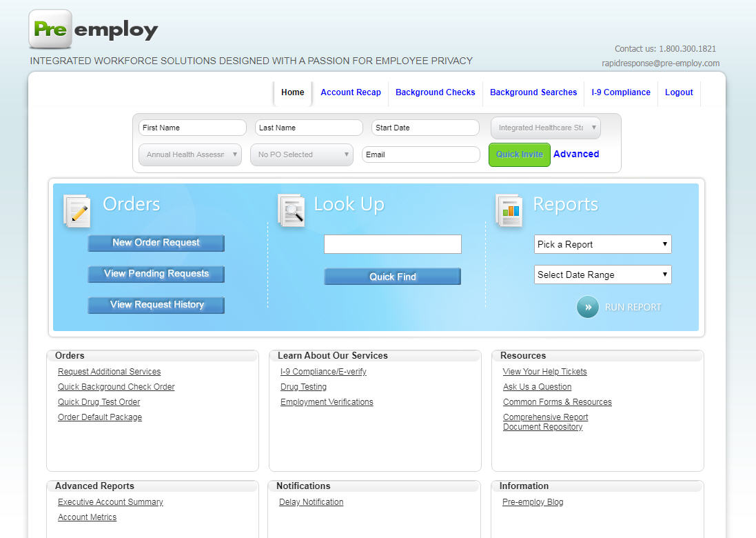Click Logout in the navigation bar
The height and width of the screenshot is (538, 756).
tap(679, 92)
